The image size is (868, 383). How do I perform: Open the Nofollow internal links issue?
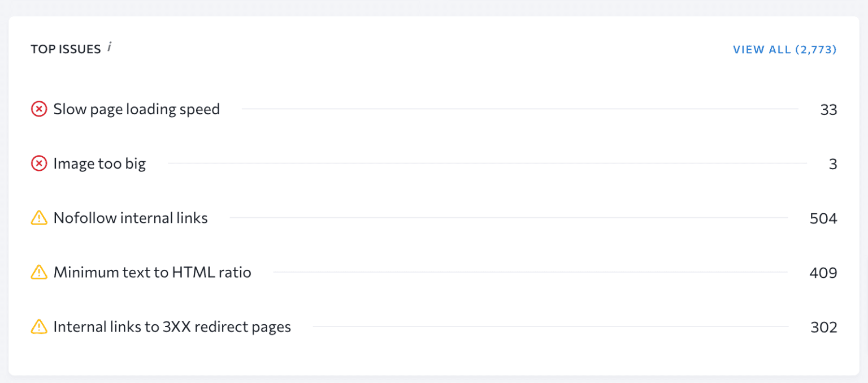pyautogui.click(x=131, y=218)
